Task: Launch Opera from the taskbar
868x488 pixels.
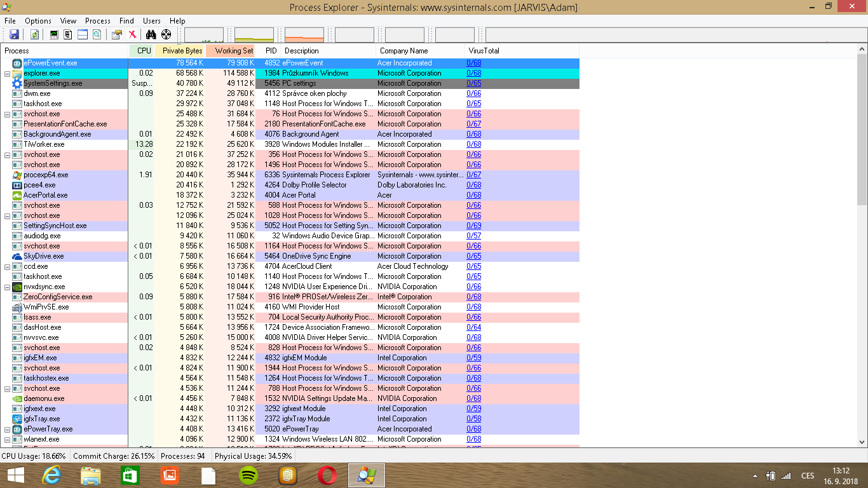Action: click(327, 475)
